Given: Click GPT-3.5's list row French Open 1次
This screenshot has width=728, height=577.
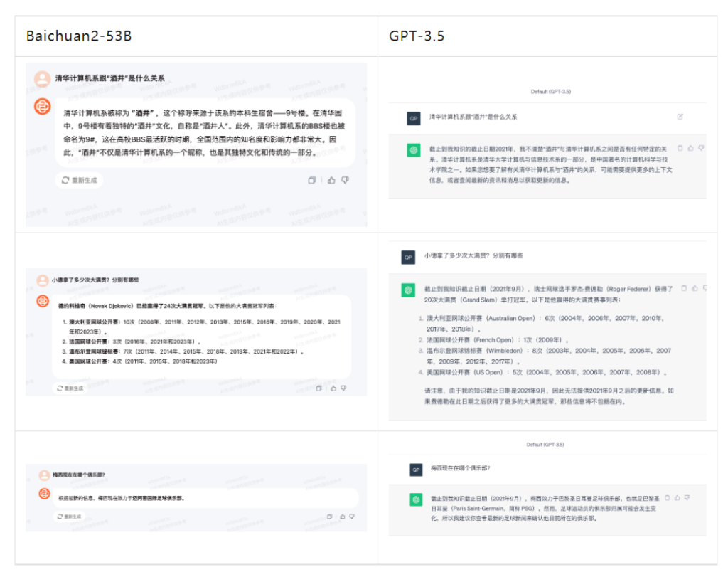Looking at the screenshot, I should (x=493, y=339).
